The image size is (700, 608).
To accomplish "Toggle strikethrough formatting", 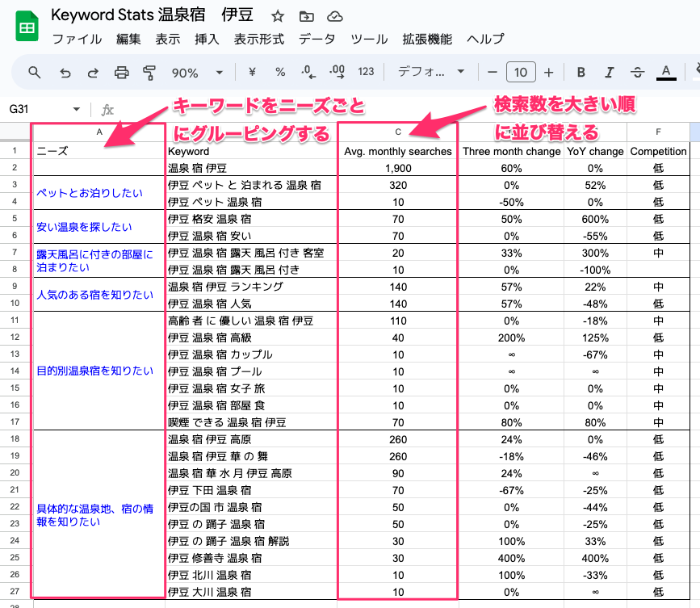I will pos(637,72).
